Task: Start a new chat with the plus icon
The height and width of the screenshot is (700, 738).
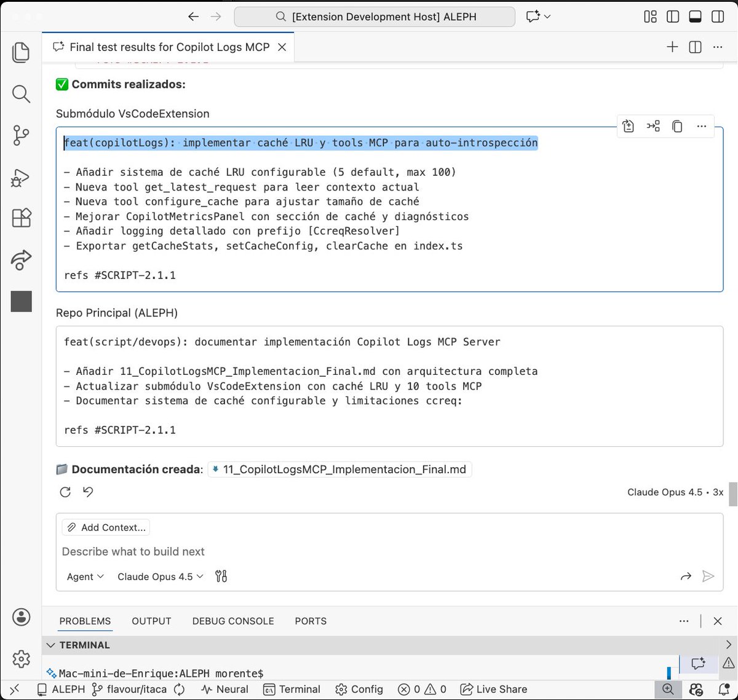Action: point(672,47)
